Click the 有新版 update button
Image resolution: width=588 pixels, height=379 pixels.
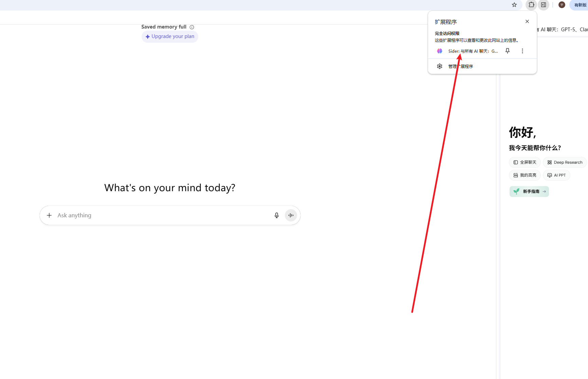[580, 5]
